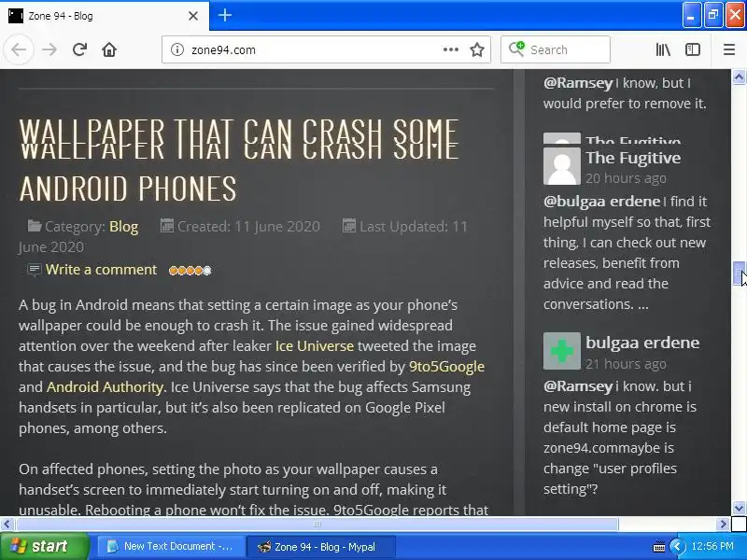Click the calendar icon before Last Updated
The image size is (747, 560).
[349, 225]
